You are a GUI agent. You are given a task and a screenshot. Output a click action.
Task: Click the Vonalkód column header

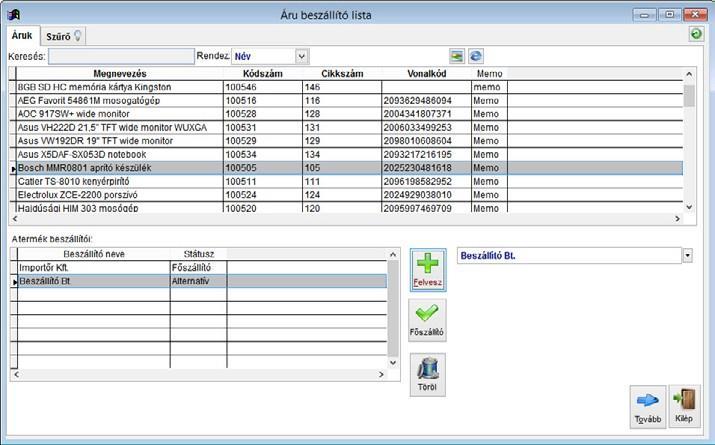[426, 73]
